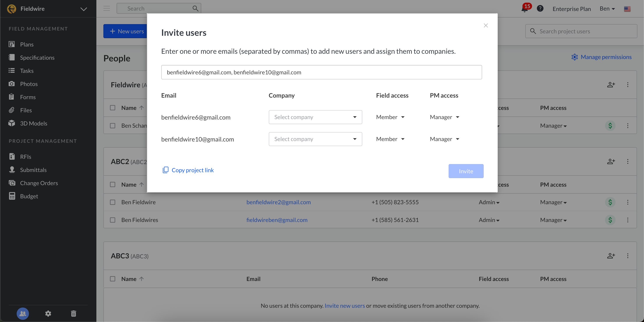Open the Ben user account menu
The image size is (644, 322).
(607, 9)
